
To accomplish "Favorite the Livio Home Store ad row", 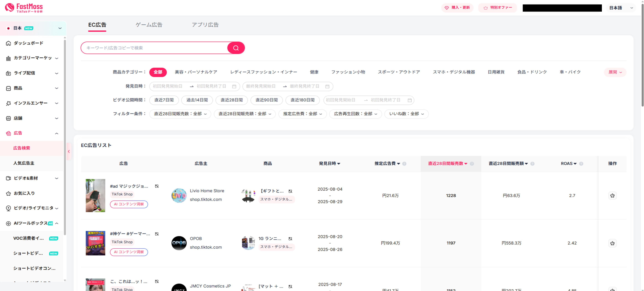I will click(x=612, y=195).
